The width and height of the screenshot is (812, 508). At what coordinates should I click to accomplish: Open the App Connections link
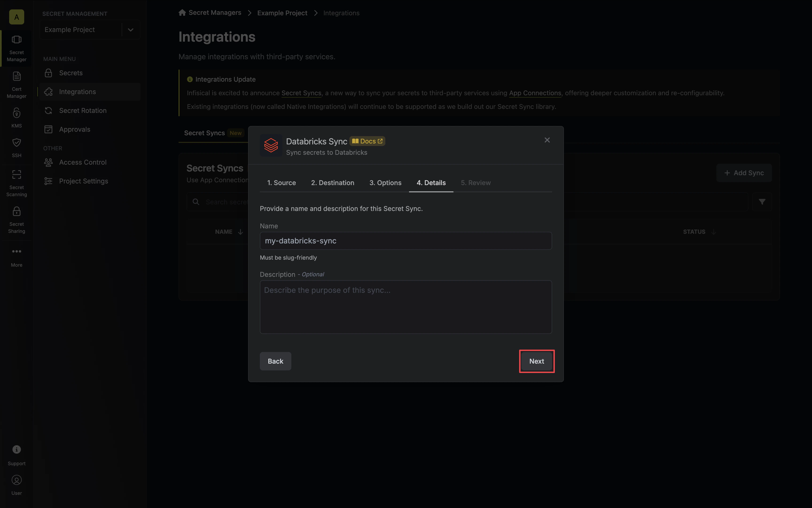tap(535, 93)
